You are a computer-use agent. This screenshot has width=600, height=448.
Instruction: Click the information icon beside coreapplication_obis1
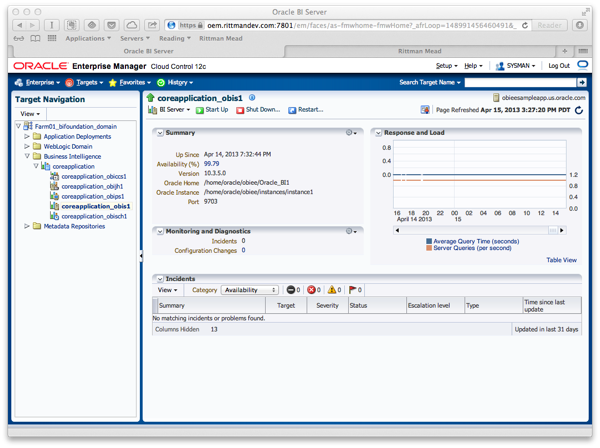pos(252,98)
